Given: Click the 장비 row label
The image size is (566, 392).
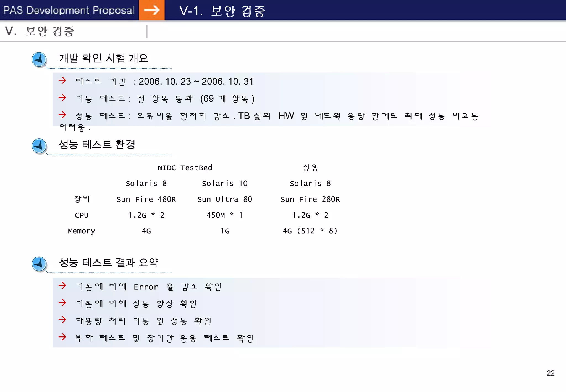Looking at the screenshot, I should [82, 199].
